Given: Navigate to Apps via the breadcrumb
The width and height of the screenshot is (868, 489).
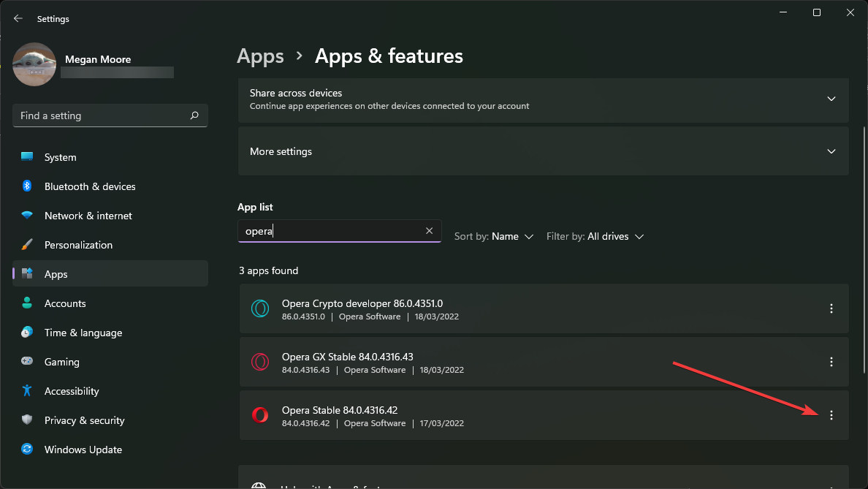Looking at the screenshot, I should 260,56.
